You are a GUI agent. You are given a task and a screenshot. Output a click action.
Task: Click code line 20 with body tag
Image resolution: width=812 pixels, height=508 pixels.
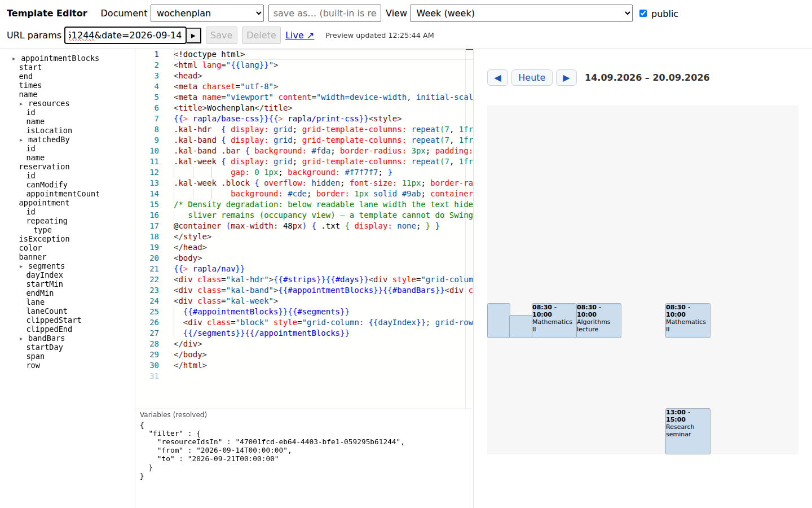pyautogui.click(x=188, y=259)
